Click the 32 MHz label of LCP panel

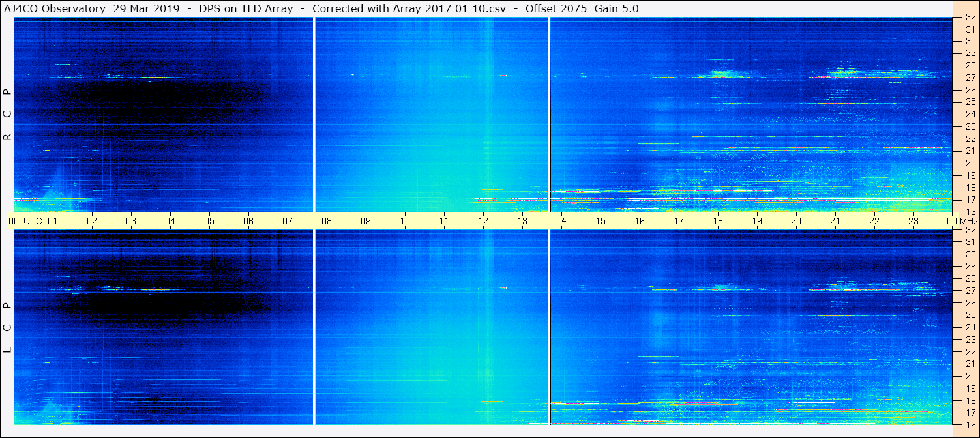click(970, 230)
